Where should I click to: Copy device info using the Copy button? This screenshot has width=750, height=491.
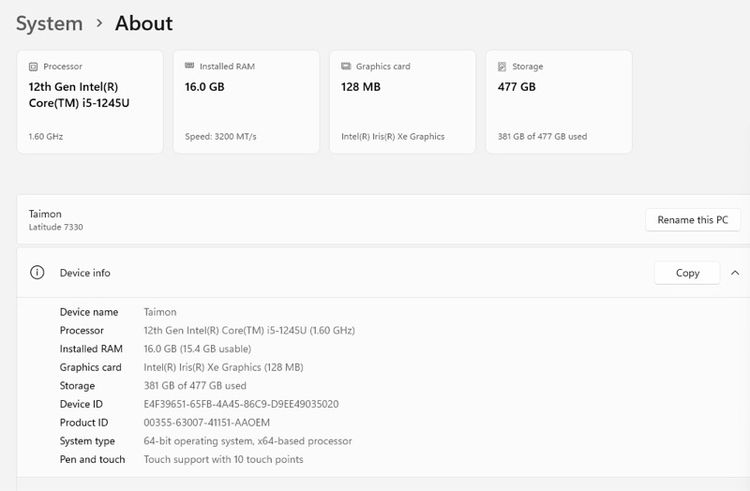coord(687,273)
